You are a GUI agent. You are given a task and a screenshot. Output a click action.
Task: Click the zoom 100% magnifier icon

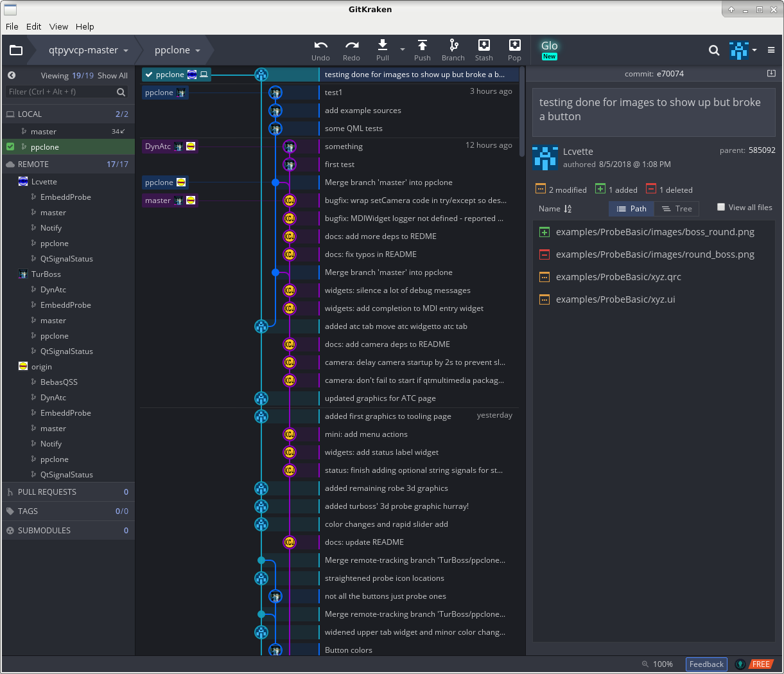[x=645, y=664]
